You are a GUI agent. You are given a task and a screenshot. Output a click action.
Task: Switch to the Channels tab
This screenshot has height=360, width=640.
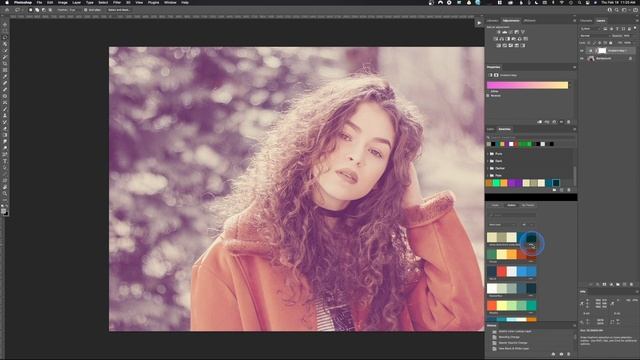coord(586,20)
